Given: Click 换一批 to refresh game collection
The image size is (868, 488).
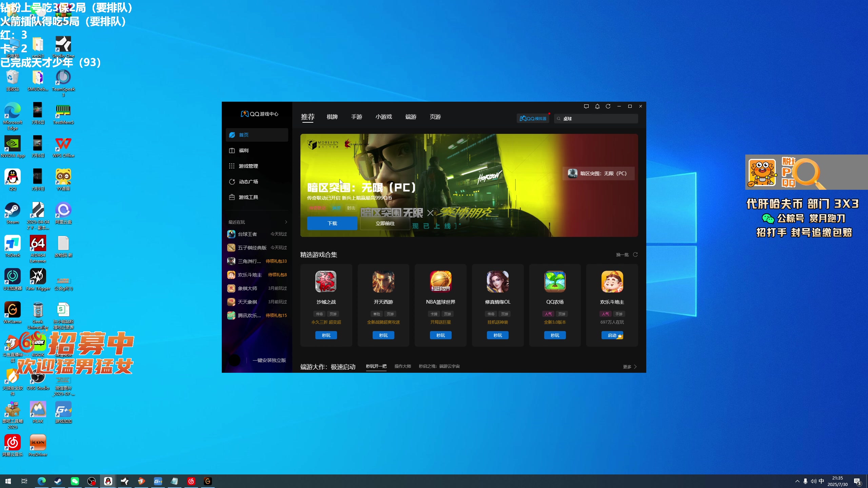Looking at the screenshot, I should point(627,255).
